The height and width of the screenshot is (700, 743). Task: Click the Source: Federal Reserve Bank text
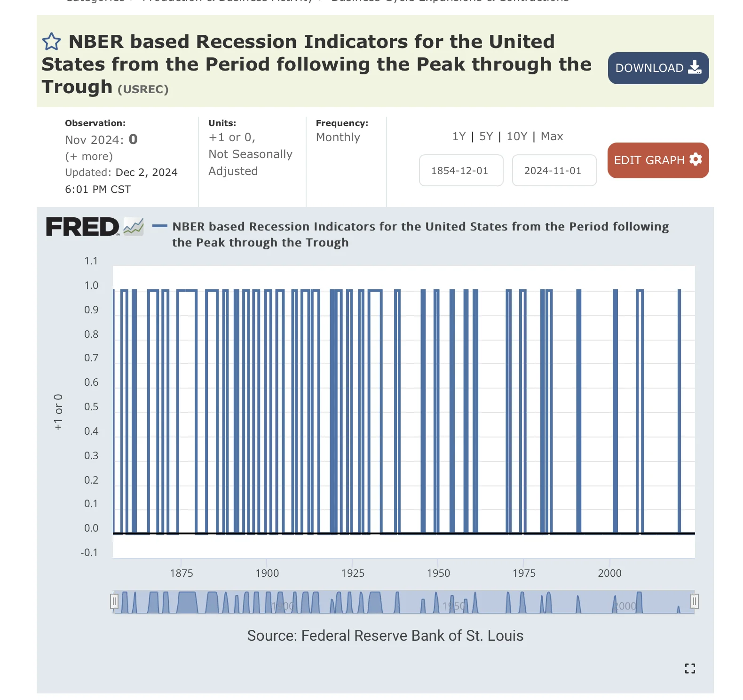[385, 636]
